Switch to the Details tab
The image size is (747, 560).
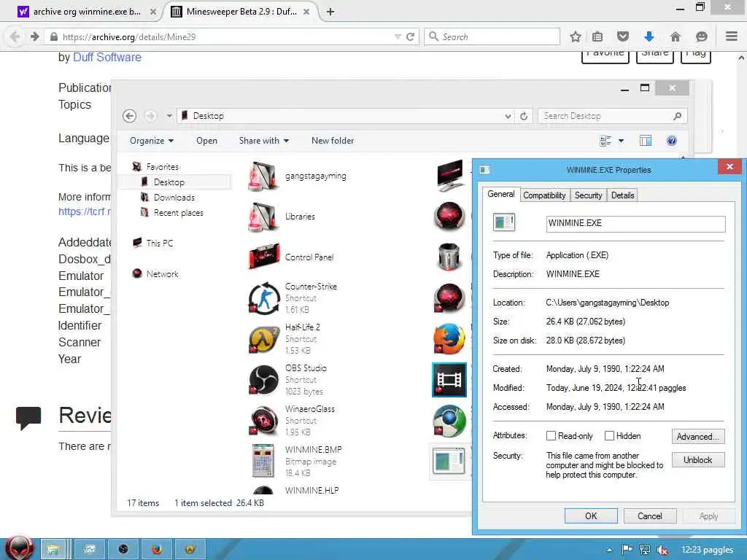622,195
